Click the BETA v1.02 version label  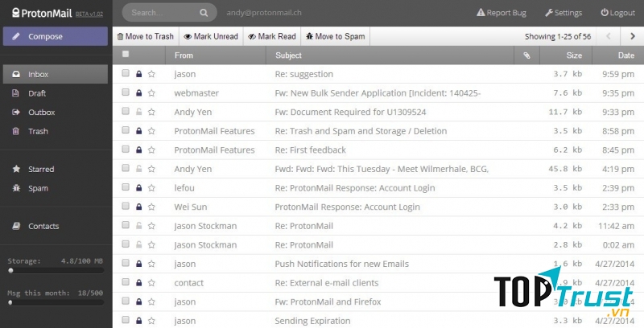pos(89,14)
